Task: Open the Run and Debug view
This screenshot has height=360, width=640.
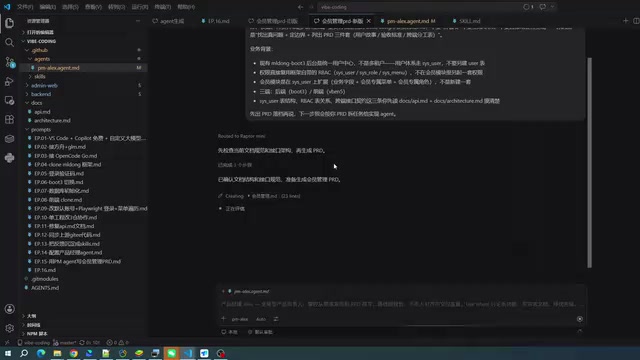Action: click(x=9, y=81)
